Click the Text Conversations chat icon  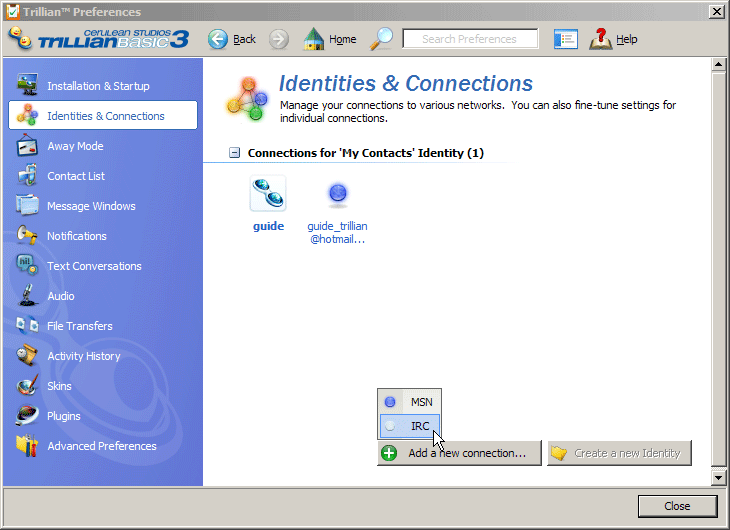click(x=27, y=265)
